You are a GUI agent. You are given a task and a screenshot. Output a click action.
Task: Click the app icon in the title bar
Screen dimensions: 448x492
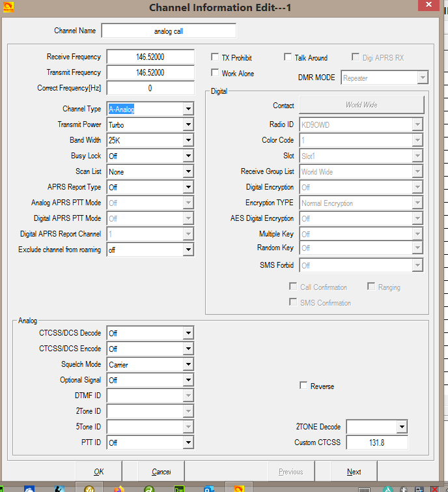pyautogui.click(x=9, y=7)
